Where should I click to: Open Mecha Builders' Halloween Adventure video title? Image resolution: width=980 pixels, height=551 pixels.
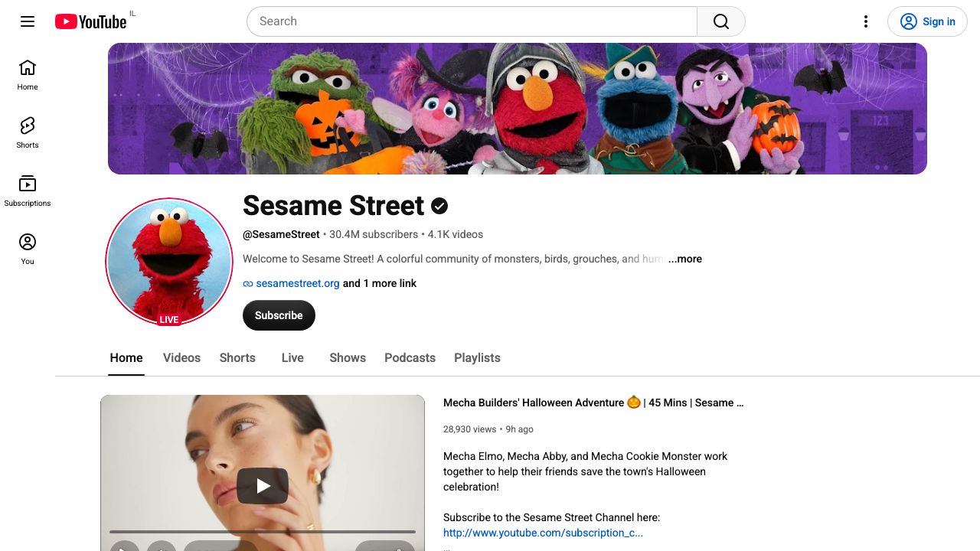coord(593,403)
